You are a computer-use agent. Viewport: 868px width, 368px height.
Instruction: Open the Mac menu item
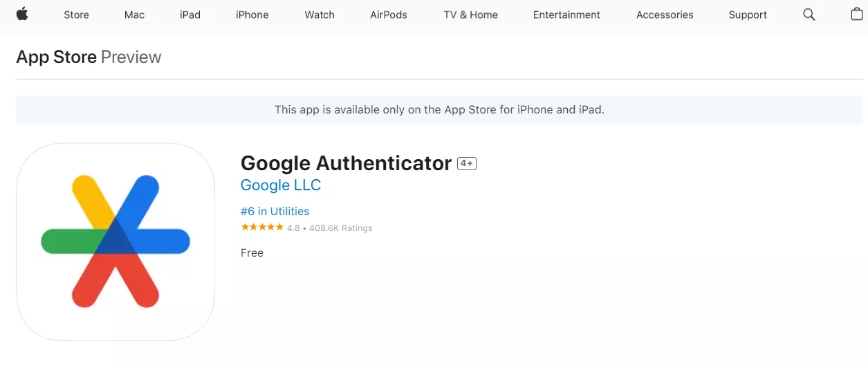(x=135, y=15)
